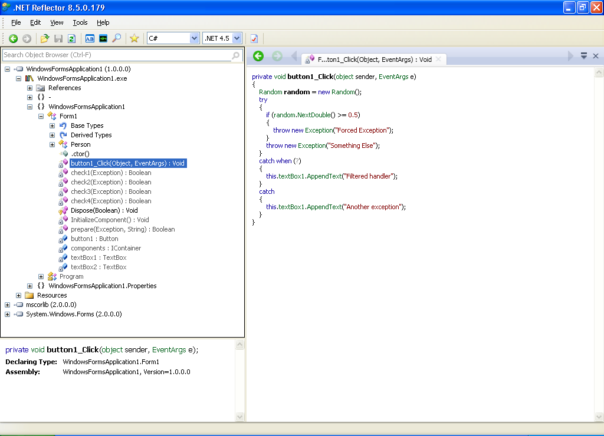Select the button1_Click code tab
604x436 pixels.
click(374, 59)
